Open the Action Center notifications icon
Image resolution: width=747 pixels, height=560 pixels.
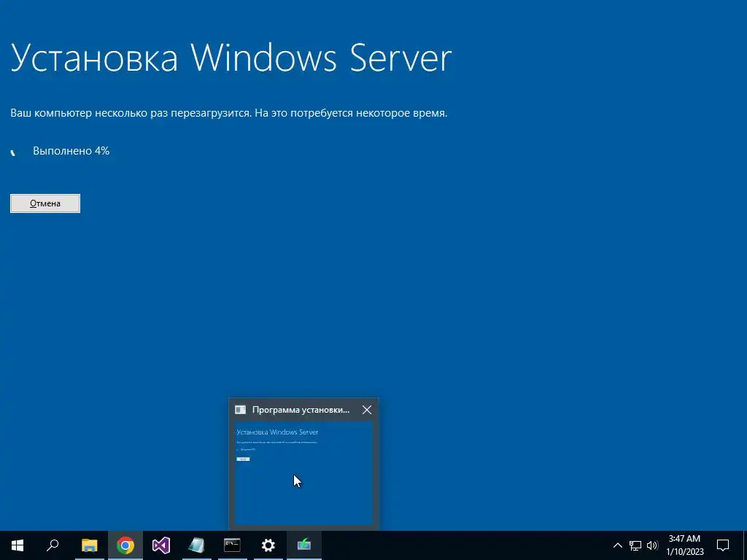click(723, 545)
